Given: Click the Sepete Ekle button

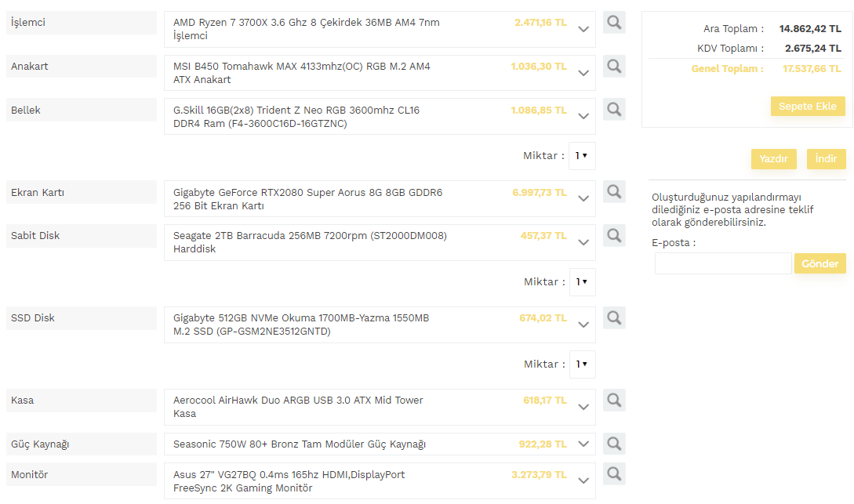Looking at the screenshot, I should [808, 106].
